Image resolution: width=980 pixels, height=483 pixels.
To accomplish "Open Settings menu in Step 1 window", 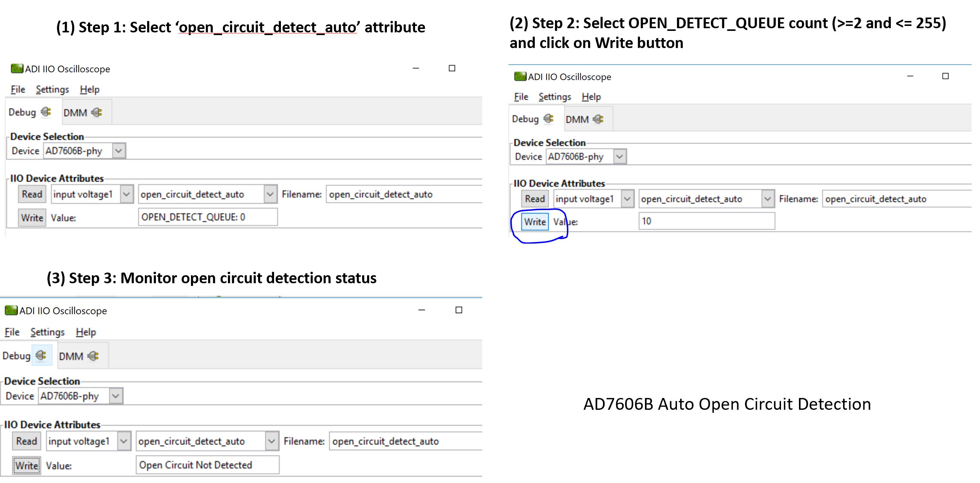I will 53,90.
